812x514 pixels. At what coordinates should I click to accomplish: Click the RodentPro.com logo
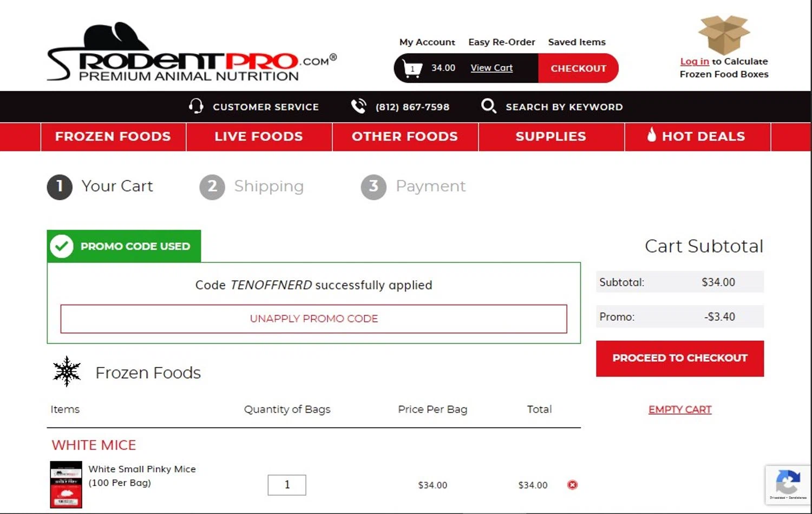(192, 52)
